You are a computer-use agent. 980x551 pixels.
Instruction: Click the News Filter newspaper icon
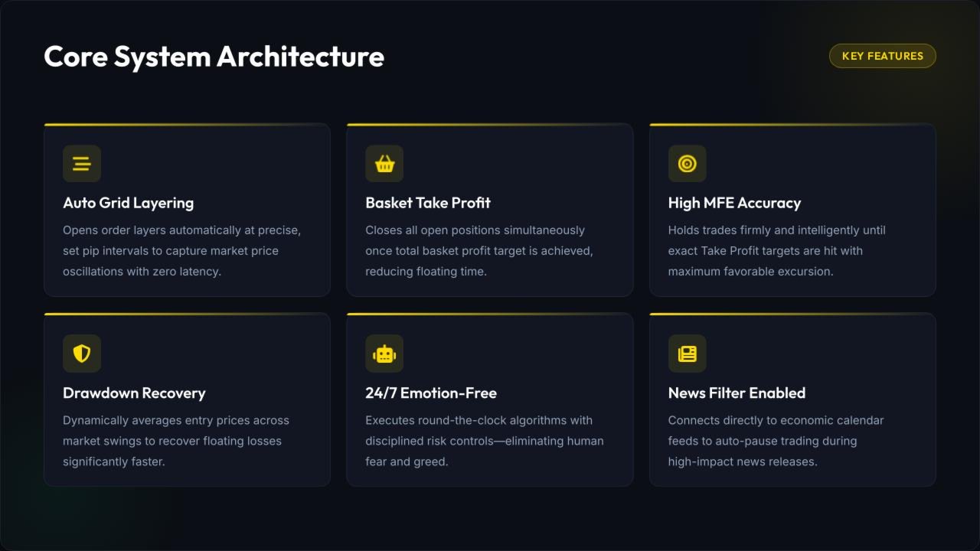(688, 354)
